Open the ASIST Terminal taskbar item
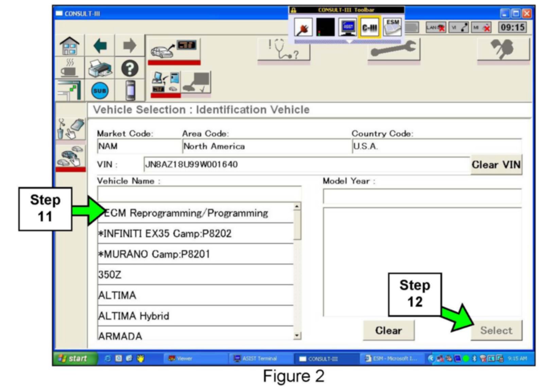This screenshot has height=392, width=540. [x=260, y=358]
